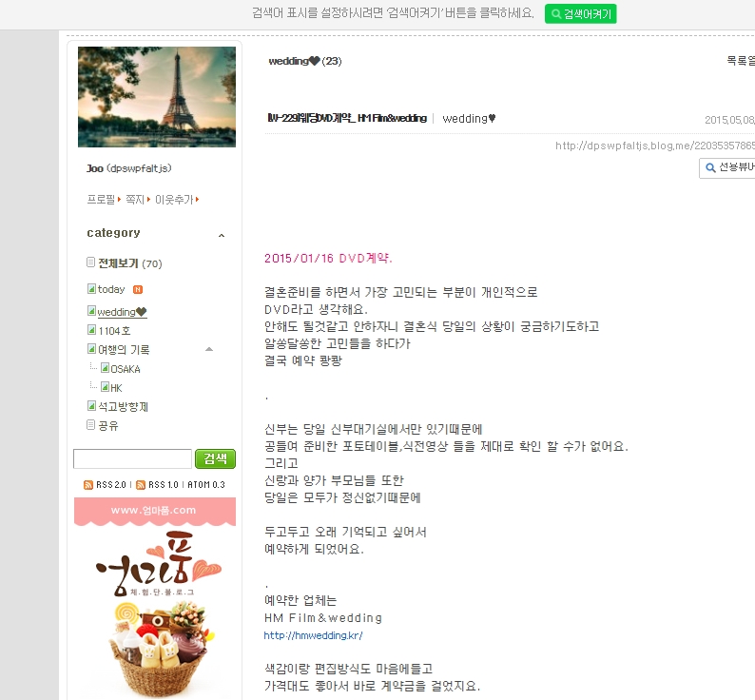
Task: Click the orange N badge next to today
Action: pyautogui.click(x=138, y=289)
